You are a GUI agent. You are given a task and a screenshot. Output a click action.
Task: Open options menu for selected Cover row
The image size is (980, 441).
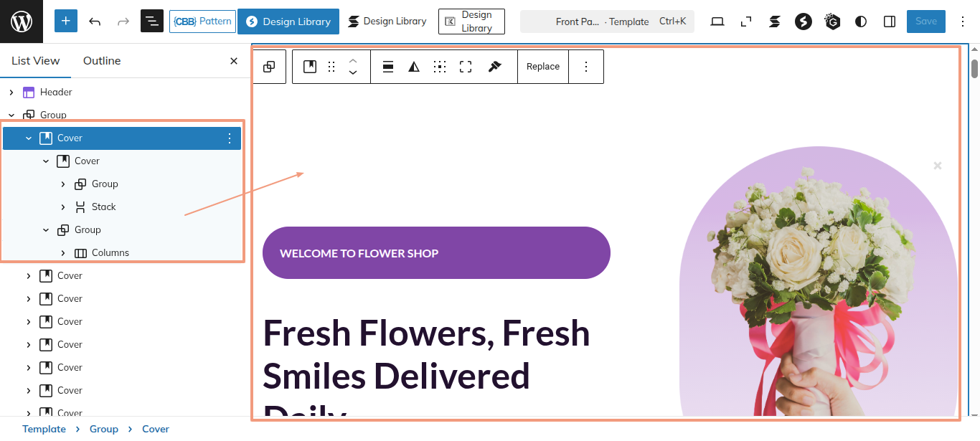click(230, 138)
